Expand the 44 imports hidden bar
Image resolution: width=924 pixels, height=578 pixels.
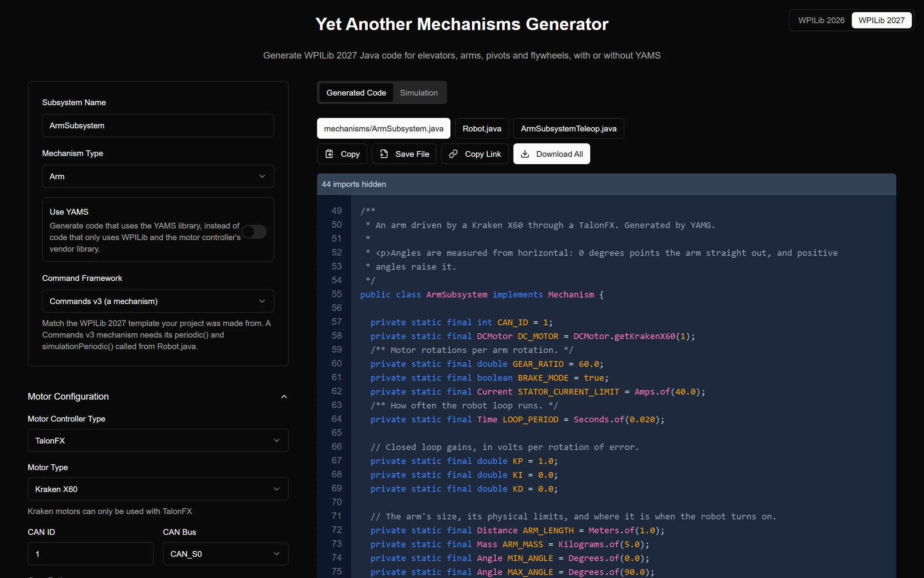coord(606,184)
